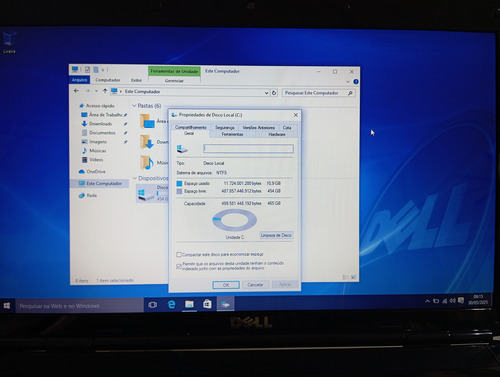The width and height of the screenshot is (500, 377).
Task: Select the Área de Trabalho folder icon
Action: tap(147, 121)
